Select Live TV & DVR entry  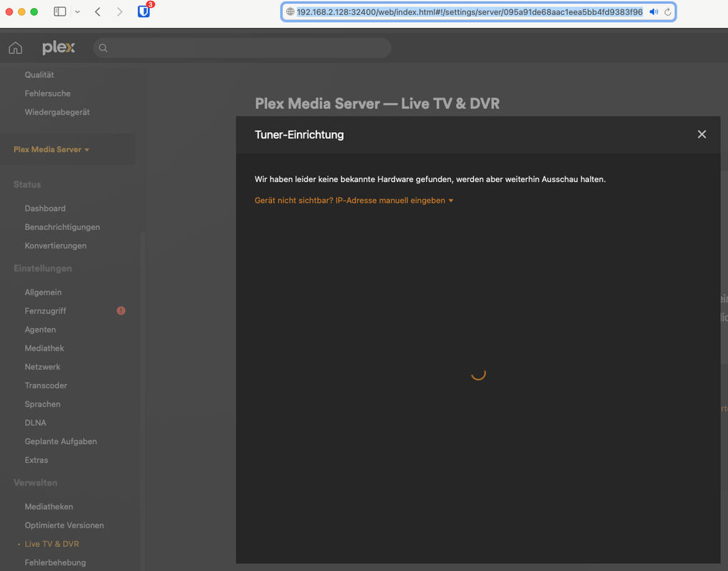click(51, 544)
